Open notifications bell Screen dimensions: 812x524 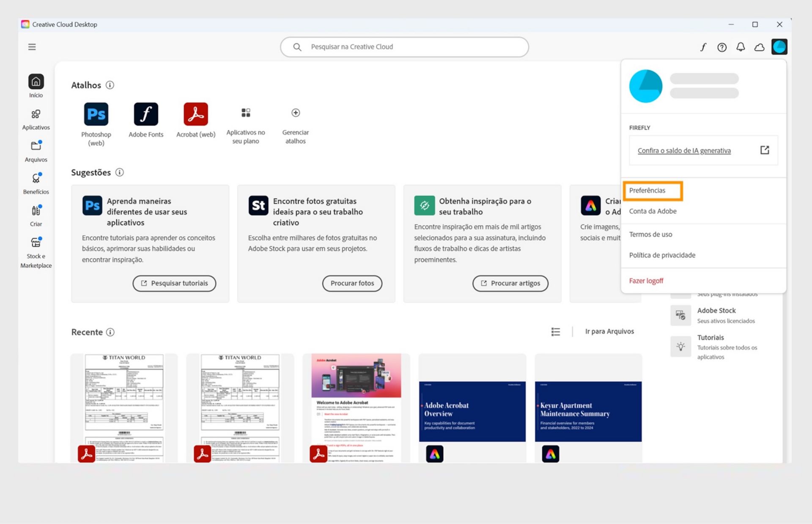[741, 47]
